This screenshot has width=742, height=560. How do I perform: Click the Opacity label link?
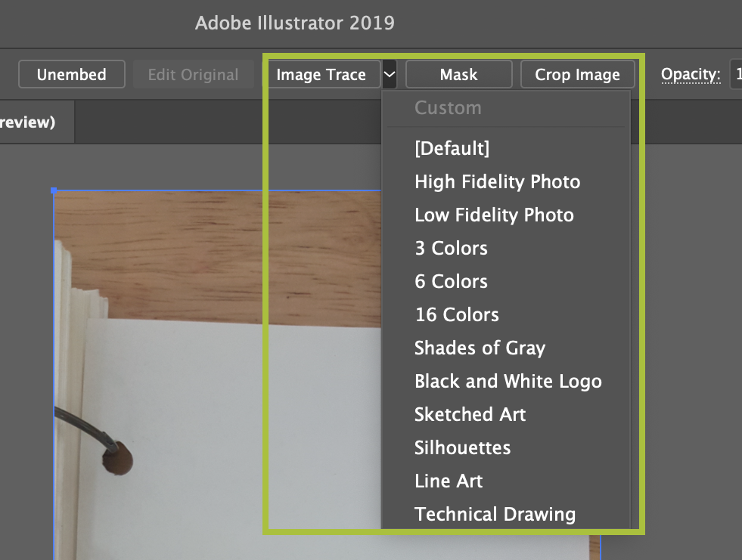(691, 74)
